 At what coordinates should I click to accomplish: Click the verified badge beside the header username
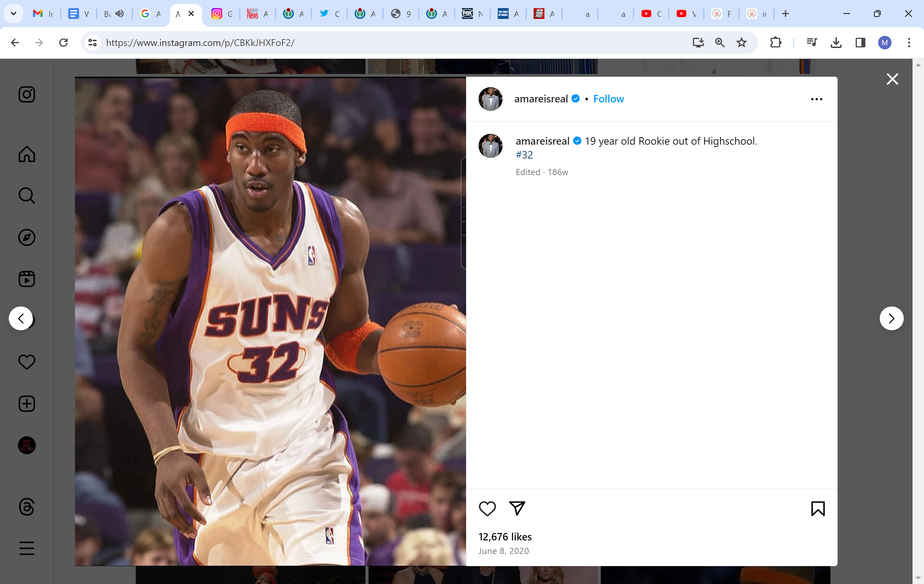[x=575, y=99]
